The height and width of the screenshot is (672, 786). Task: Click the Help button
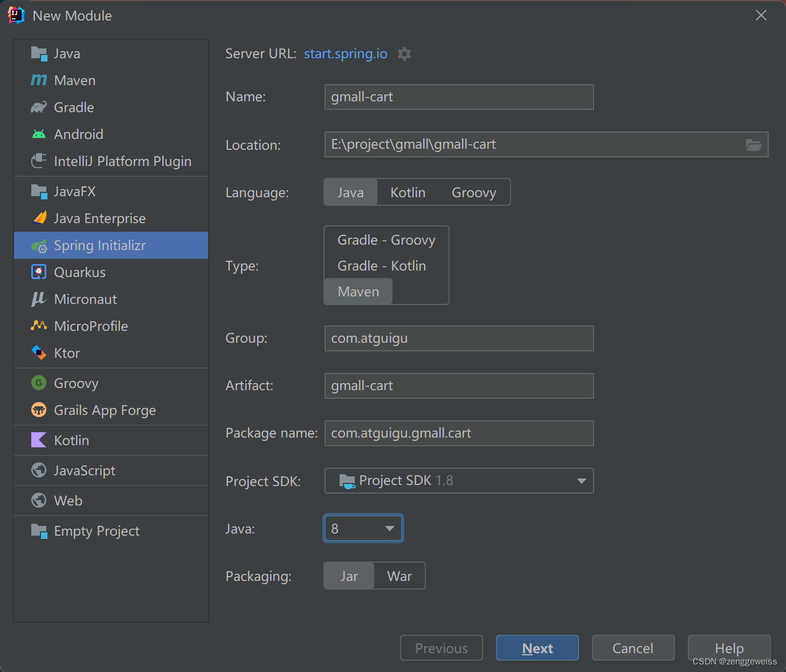coord(729,648)
